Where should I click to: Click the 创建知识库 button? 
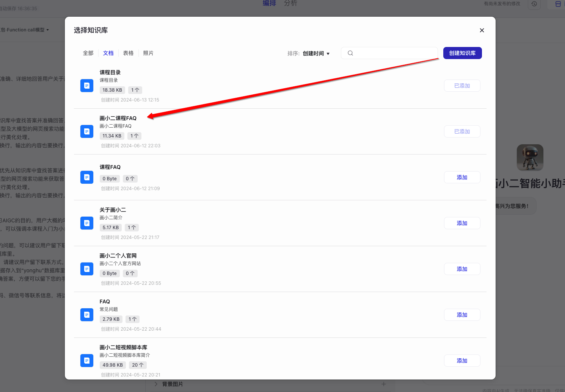coord(462,53)
